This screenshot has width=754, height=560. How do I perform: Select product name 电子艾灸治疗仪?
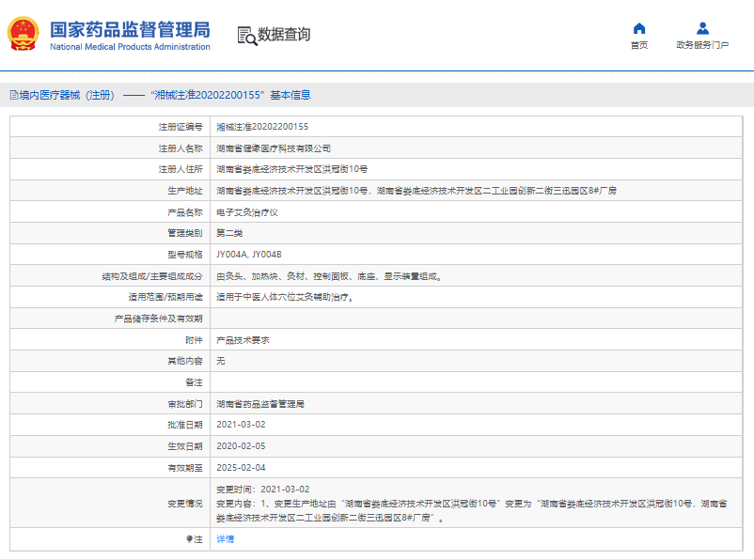247,212
